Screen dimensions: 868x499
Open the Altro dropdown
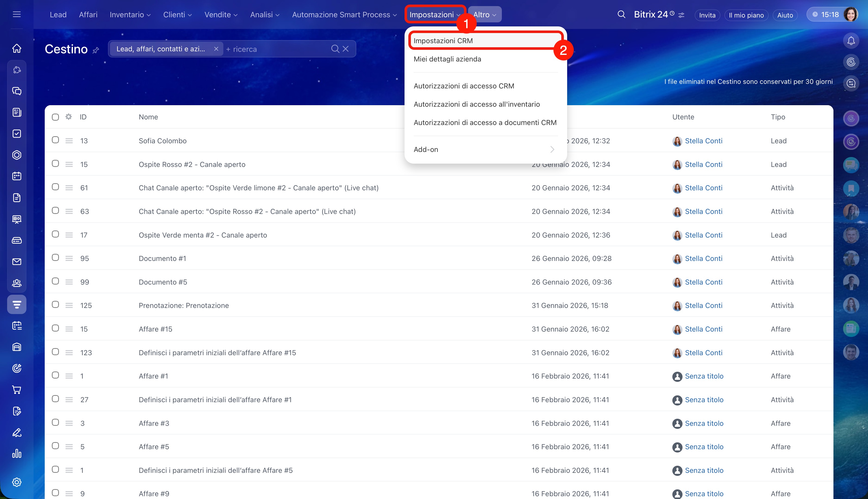click(485, 15)
